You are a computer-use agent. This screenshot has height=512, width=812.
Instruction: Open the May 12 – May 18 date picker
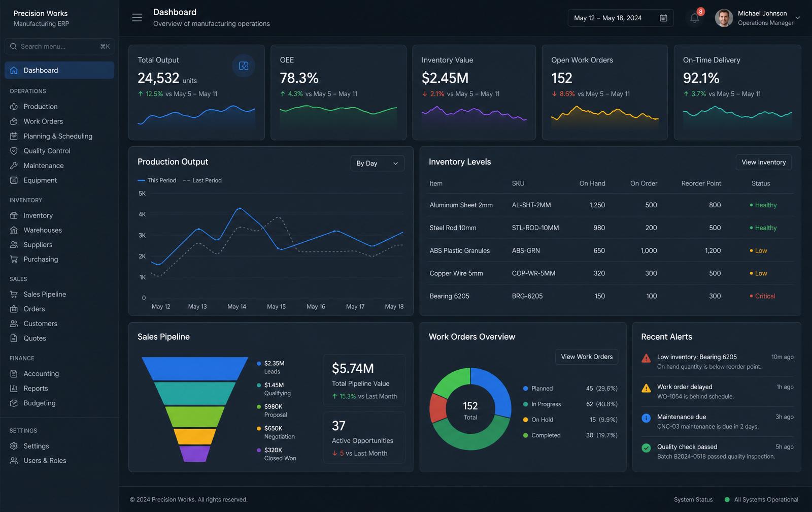(x=621, y=18)
